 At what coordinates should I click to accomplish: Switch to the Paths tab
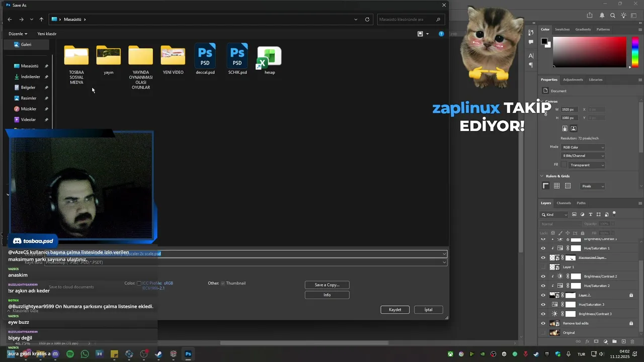click(x=581, y=203)
